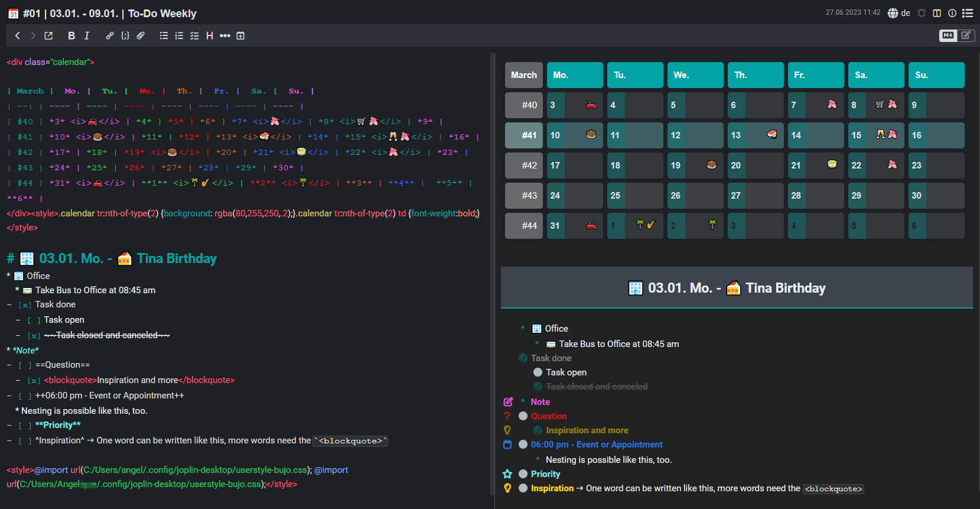Click day 8 with the shopping cart
980x509 pixels.
876,105
